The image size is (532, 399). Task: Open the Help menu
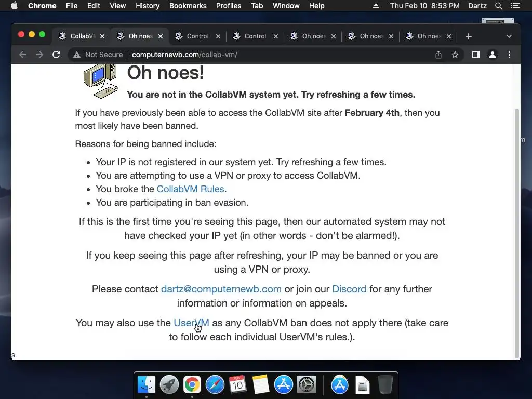(x=316, y=6)
